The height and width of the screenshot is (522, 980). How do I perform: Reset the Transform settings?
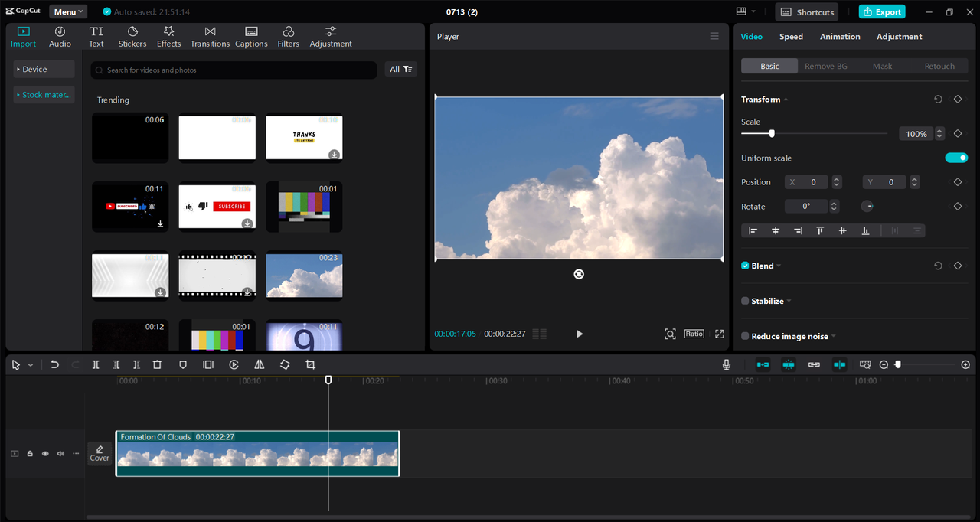coord(938,100)
